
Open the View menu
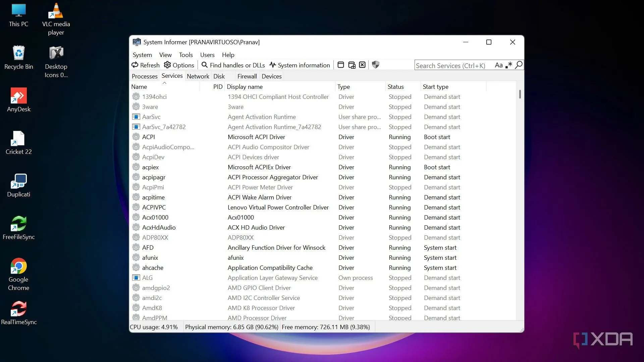(x=165, y=55)
